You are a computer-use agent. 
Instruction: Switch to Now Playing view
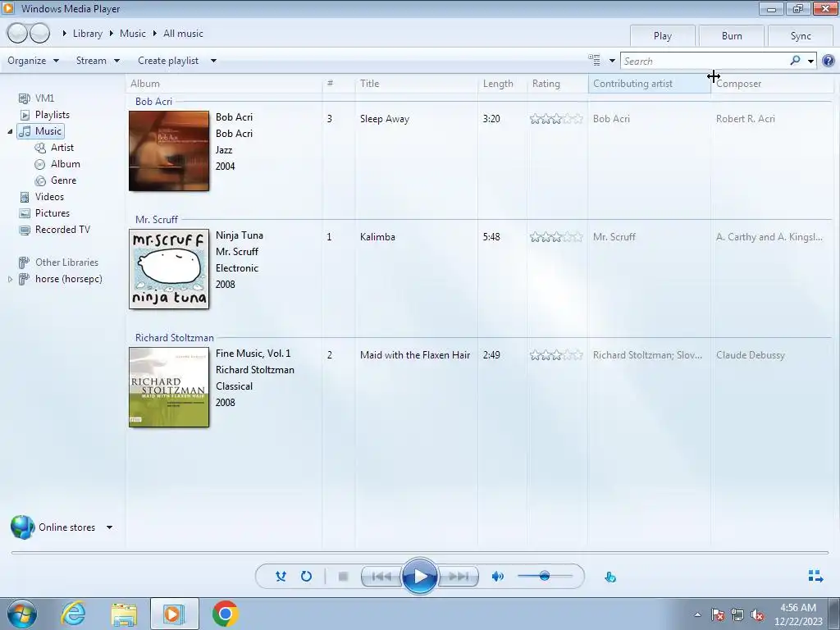(x=815, y=577)
